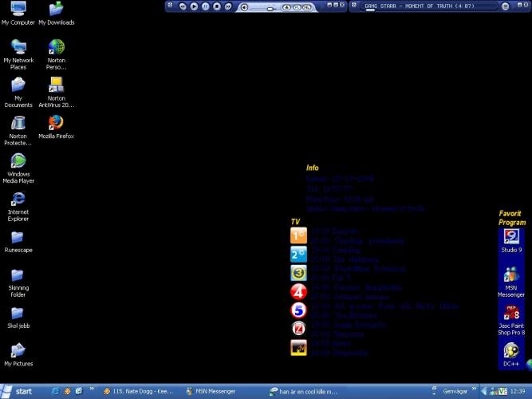Launch Winamp from quick launch

coord(67,391)
